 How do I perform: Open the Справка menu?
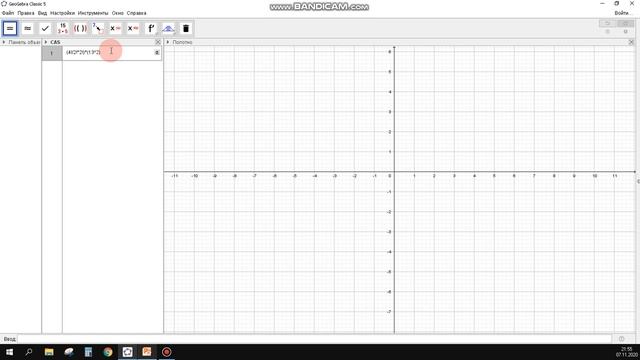pos(136,13)
